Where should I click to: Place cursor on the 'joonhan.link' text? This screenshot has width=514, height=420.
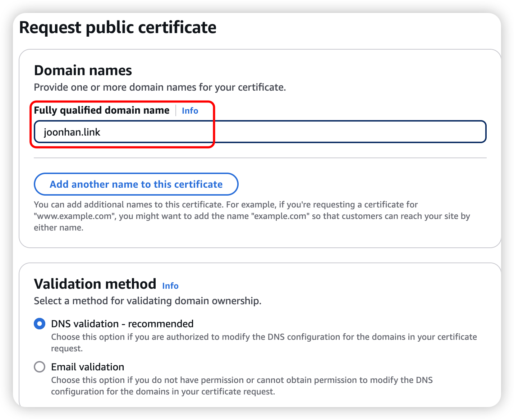[x=72, y=132]
